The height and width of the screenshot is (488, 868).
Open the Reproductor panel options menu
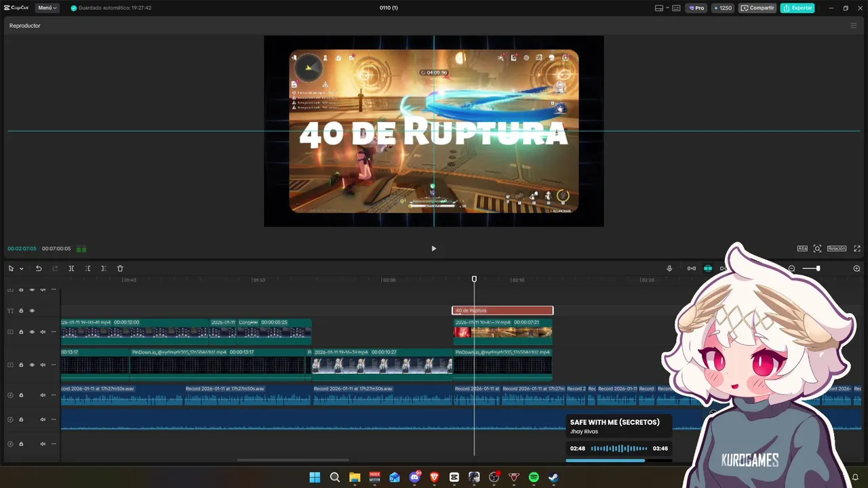[854, 26]
